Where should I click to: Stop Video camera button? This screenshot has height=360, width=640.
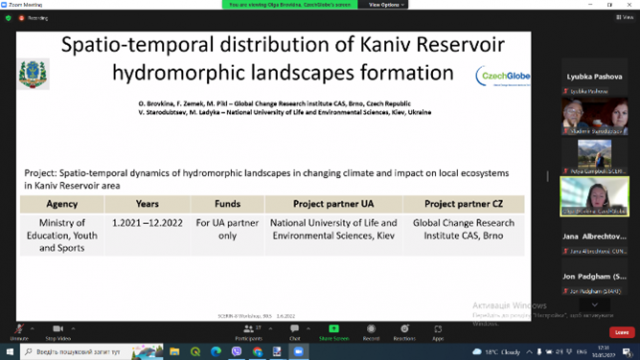point(58,332)
